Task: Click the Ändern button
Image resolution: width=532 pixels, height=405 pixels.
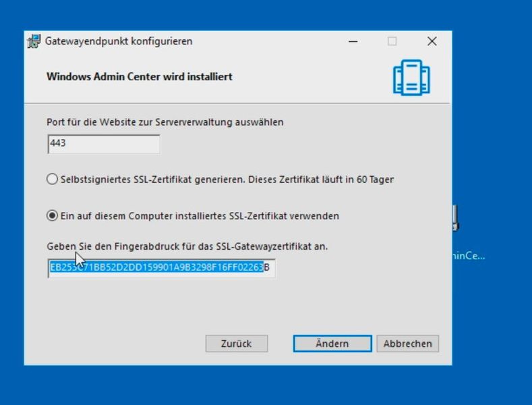Action: [332, 344]
